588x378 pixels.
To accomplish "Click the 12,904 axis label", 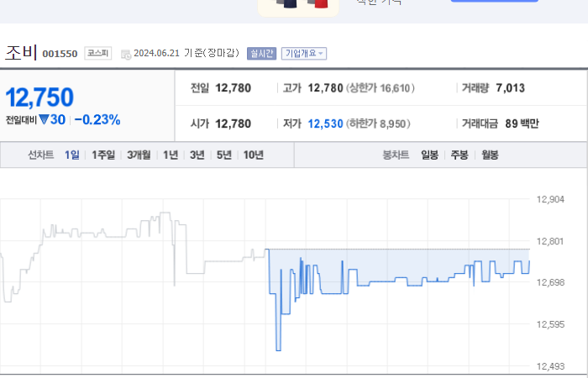I will (x=550, y=200).
